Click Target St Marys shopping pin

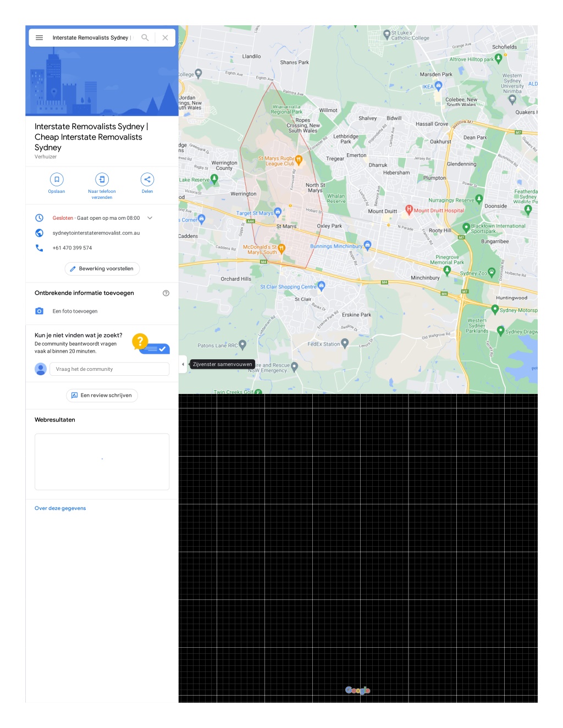coord(278,212)
